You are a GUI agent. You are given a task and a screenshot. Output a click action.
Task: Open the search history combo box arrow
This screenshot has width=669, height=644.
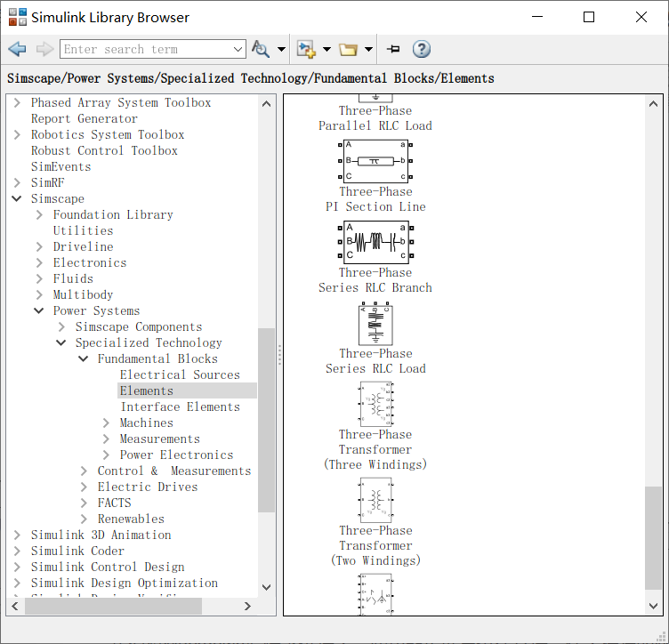pos(238,49)
